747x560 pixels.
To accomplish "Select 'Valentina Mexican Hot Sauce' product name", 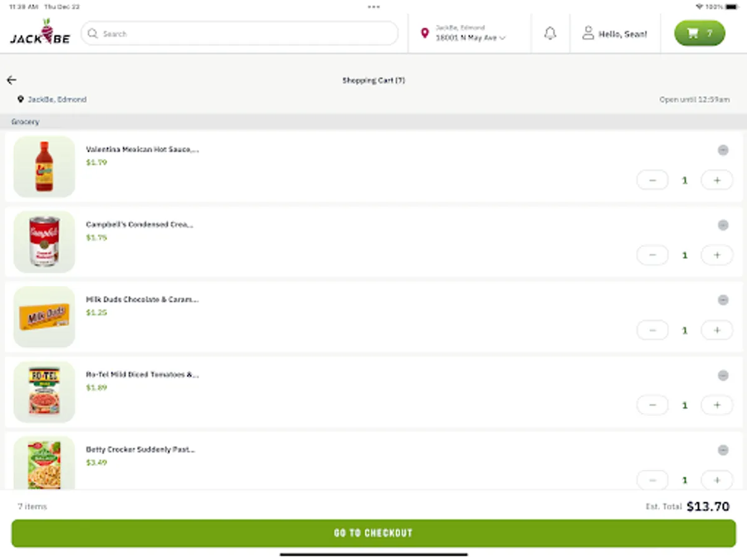I will [143, 150].
